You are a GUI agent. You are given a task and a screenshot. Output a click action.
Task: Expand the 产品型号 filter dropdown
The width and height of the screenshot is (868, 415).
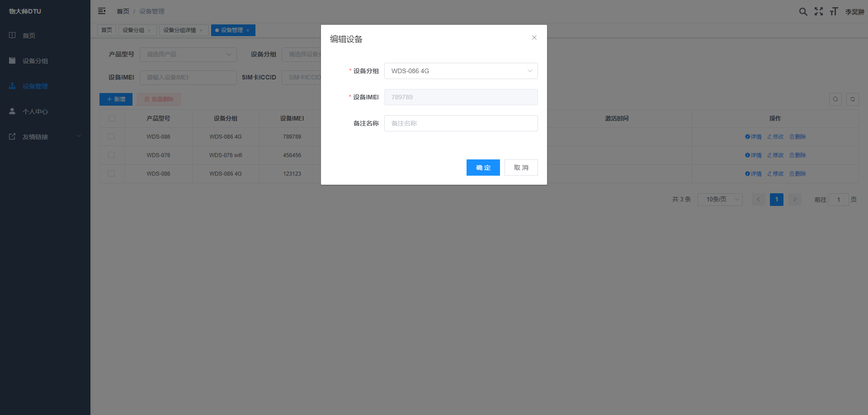tap(188, 55)
